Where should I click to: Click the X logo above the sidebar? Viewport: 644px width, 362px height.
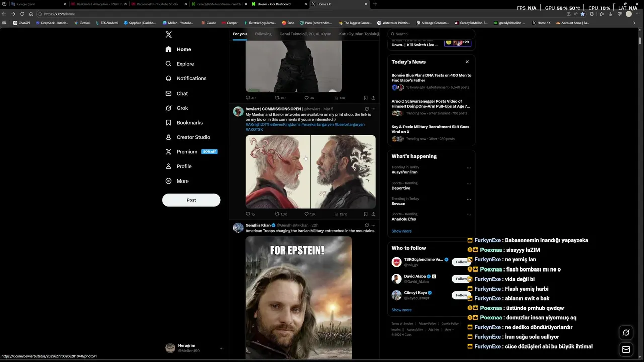click(169, 35)
